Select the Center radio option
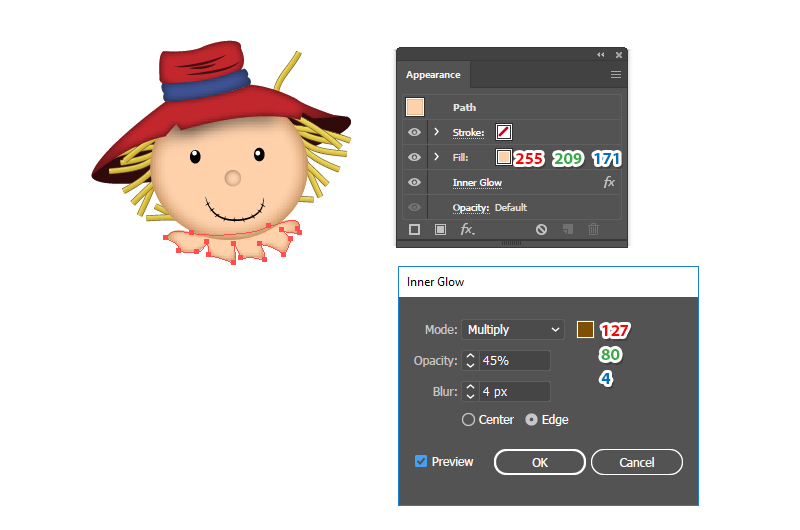This screenshot has height=530, width=800. click(x=468, y=420)
